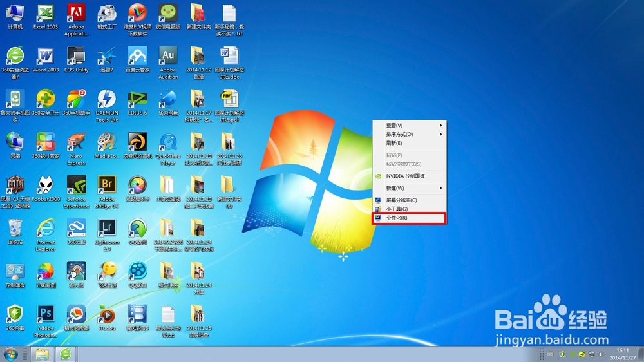Select the 2014.11.12 folder

(x=199, y=63)
